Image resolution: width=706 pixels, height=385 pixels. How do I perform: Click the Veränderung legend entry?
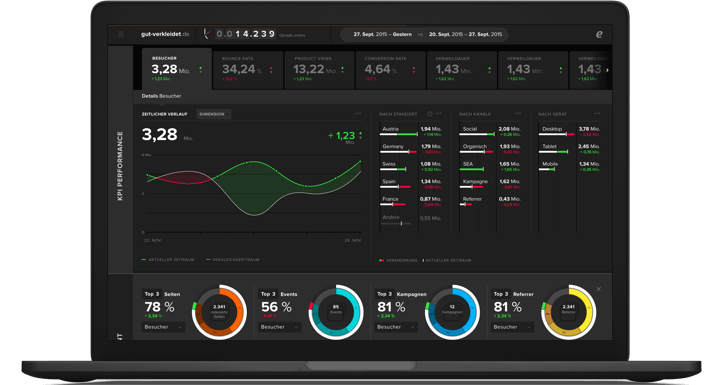click(x=398, y=260)
